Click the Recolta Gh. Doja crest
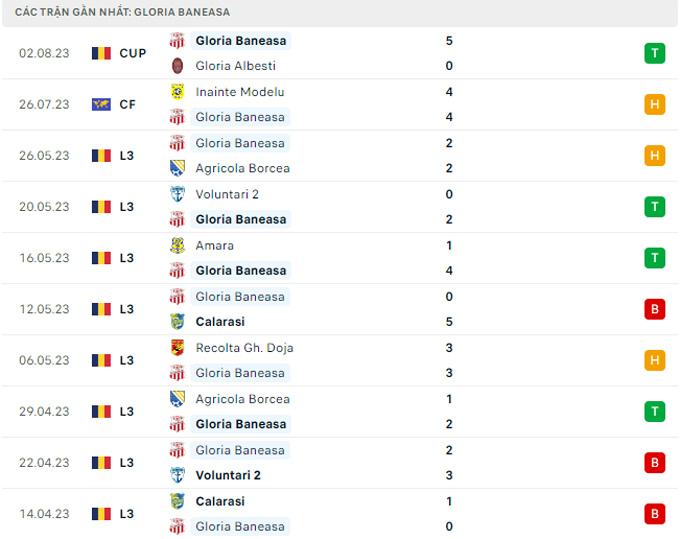The width and height of the screenshot is (680, 539). (x=178, y=348)
